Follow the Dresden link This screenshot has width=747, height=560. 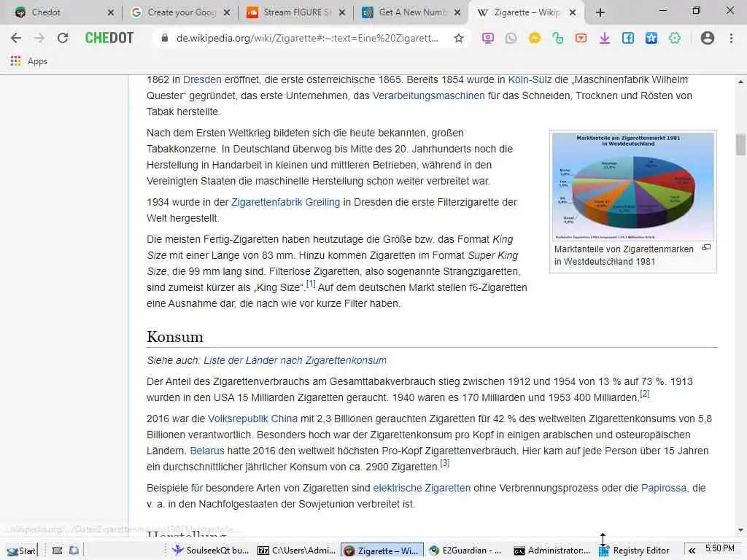tap(202, 79)
